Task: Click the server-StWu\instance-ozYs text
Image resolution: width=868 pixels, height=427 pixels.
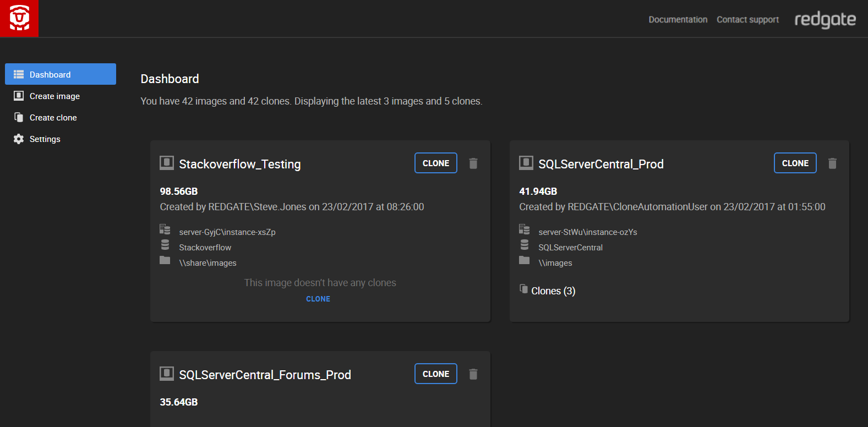Action: [588, 232]
